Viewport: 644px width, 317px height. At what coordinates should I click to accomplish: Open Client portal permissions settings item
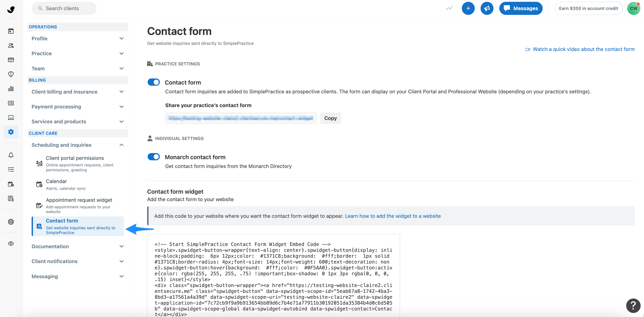(x=75, y=158)
